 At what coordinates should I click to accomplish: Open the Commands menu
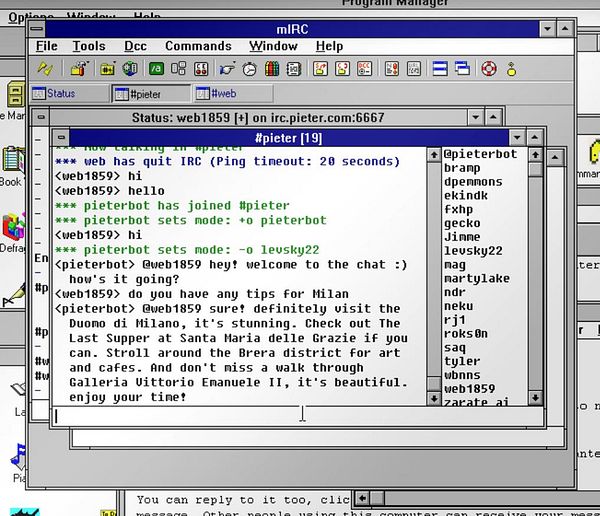(198, 46)
